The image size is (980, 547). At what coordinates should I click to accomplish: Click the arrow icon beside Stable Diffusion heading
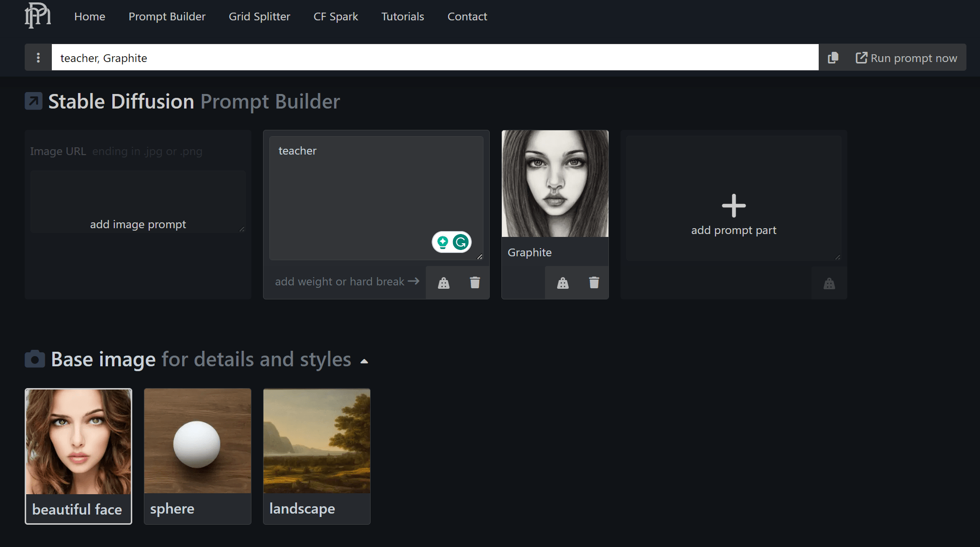[x=34, y=101]
